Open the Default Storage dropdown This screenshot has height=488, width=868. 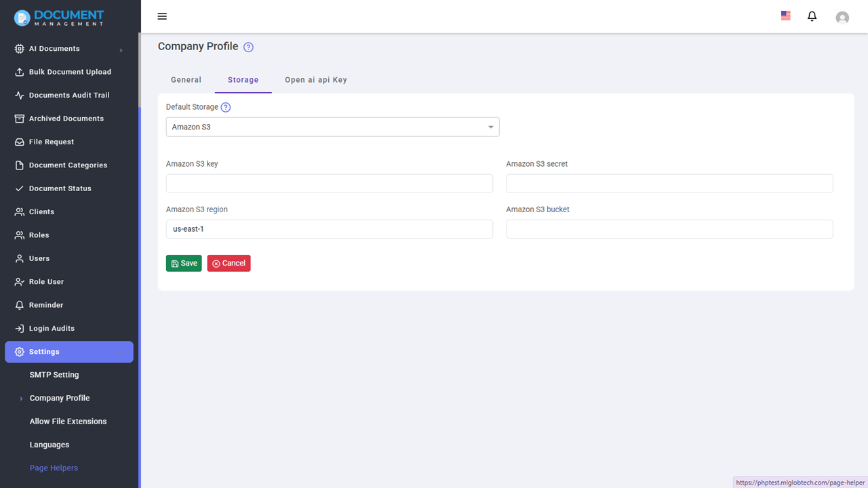click(332, 127)
